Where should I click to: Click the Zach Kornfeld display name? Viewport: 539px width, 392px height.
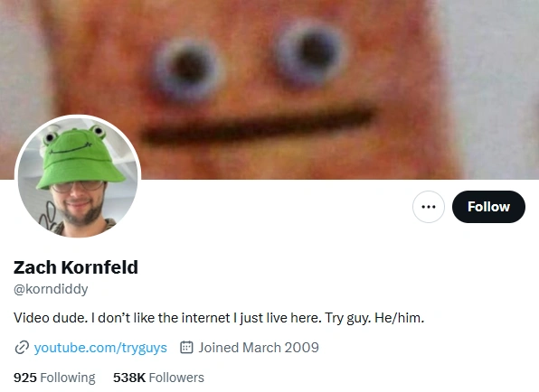click(x=76, y=267)
